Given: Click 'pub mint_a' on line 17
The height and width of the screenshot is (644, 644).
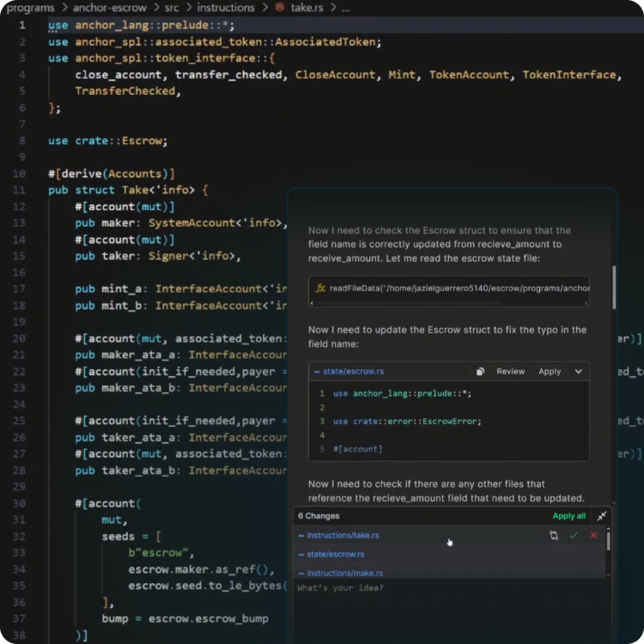Looking at the screenshot, I should (108, 289).
